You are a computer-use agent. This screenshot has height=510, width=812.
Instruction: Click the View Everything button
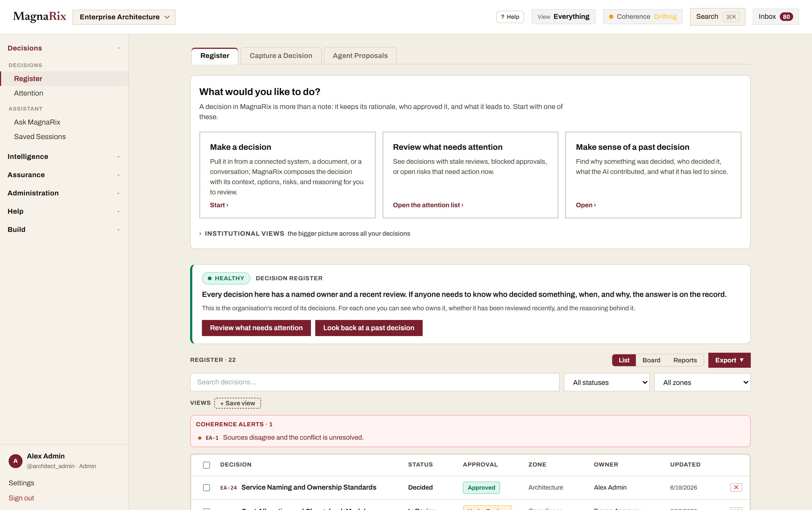point(563,17)
